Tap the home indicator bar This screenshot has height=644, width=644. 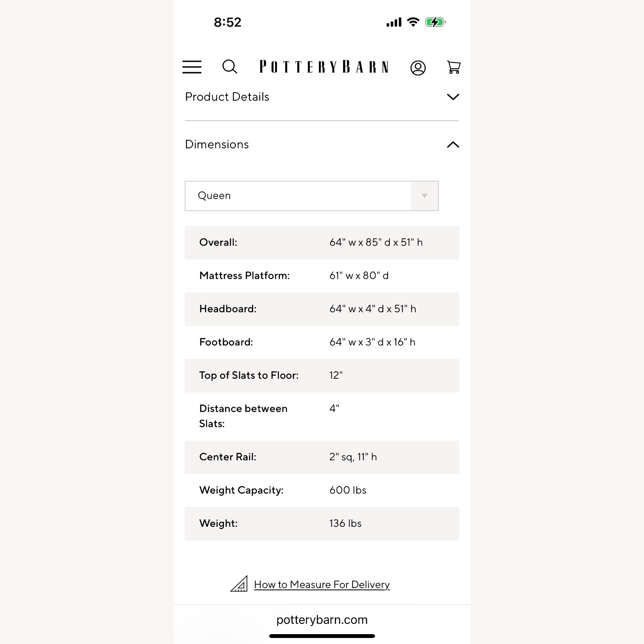(x=322, y=636)
